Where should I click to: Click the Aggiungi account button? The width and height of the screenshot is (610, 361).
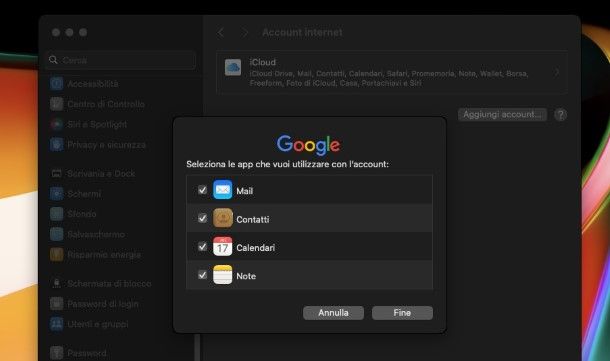click(x=502, y=114)
